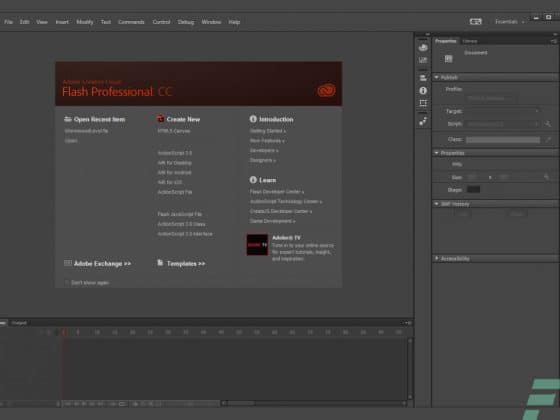Screen dimensions: 560x420
Task: Click the Learn info icon
Action: [x=253, y=180]
